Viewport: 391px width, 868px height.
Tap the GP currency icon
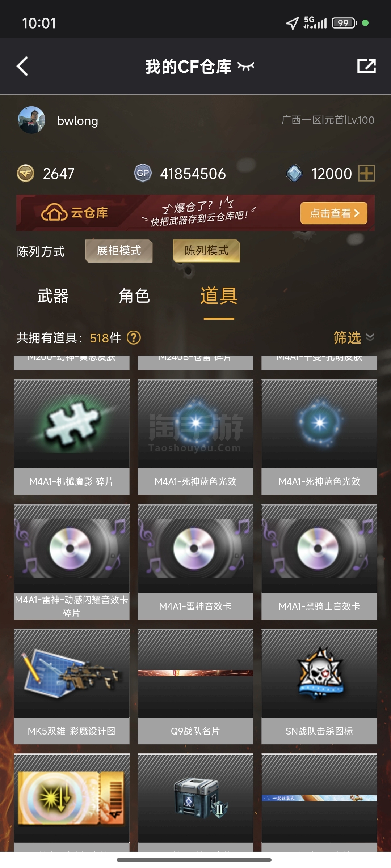pos(143,173)
